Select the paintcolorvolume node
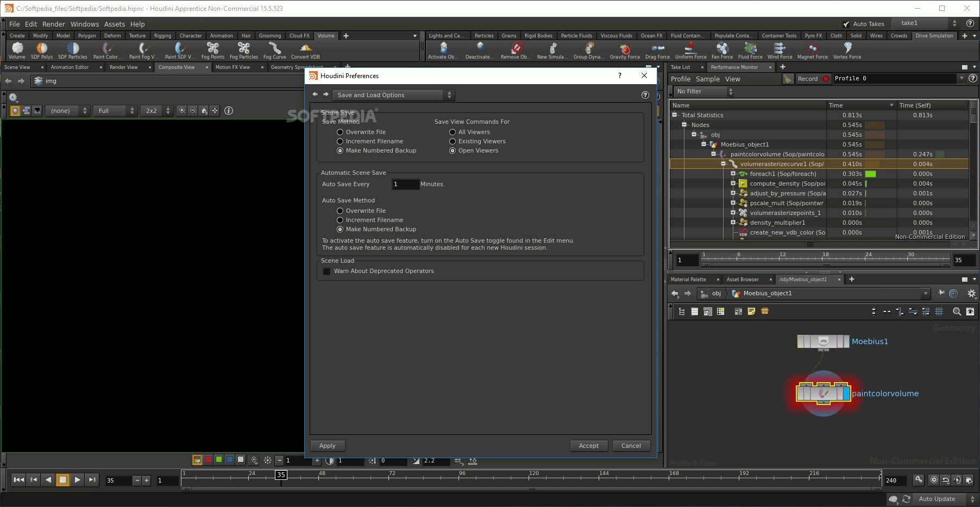Image resolution: width=980 pixels, height=507 pixels. (823, 393)
